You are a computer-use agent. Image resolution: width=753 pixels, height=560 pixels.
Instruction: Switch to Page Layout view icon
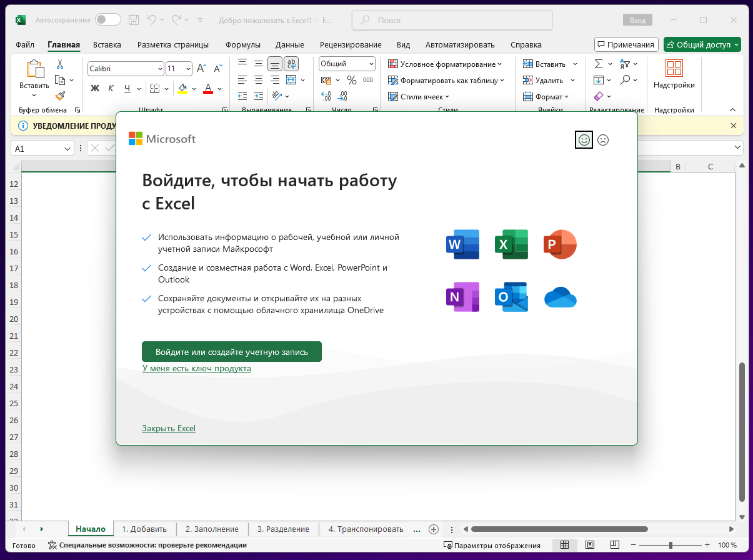point(589,545)
